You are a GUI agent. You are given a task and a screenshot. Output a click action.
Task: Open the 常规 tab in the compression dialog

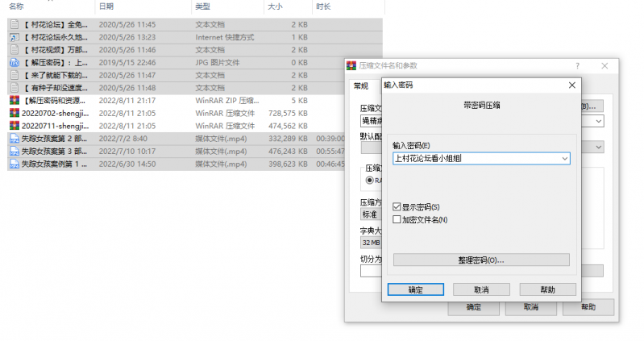point(360,85)
